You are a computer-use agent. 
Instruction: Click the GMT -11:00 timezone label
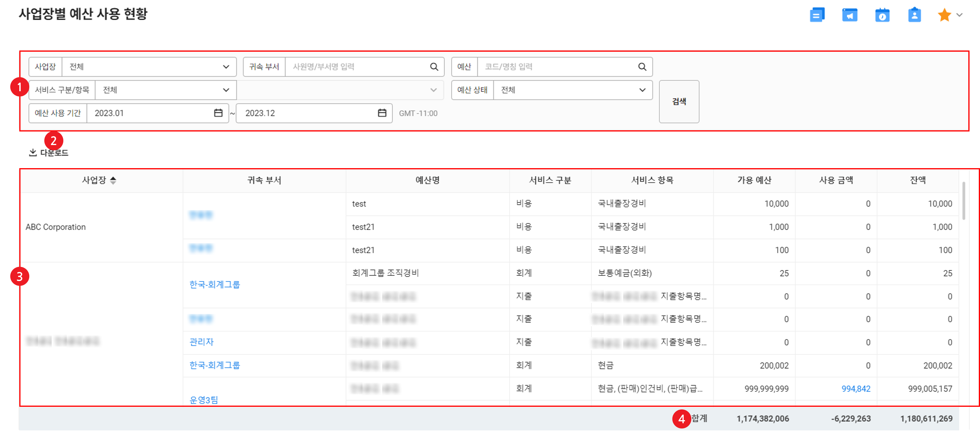[x=418, y=113]
